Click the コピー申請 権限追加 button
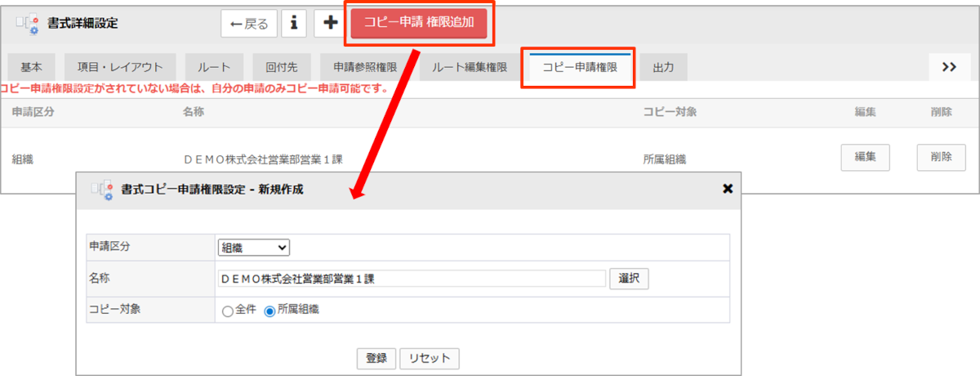980x376 pixels. pyautogui.click(x=419, y=24)
